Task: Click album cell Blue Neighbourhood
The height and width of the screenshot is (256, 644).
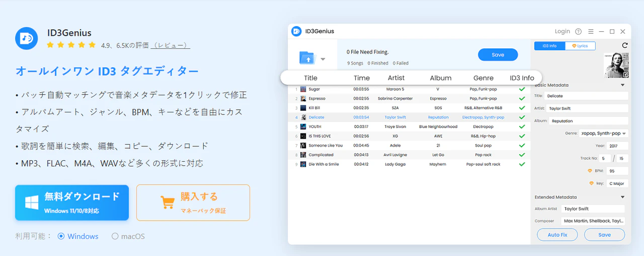Action: 438,126
